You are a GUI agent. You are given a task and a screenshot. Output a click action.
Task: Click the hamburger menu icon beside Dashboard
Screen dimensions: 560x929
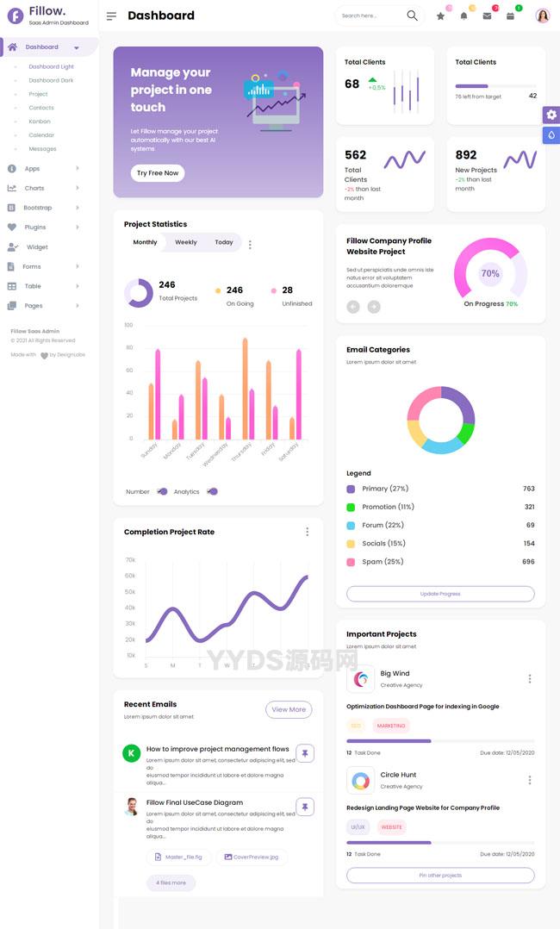click(111, 16)
